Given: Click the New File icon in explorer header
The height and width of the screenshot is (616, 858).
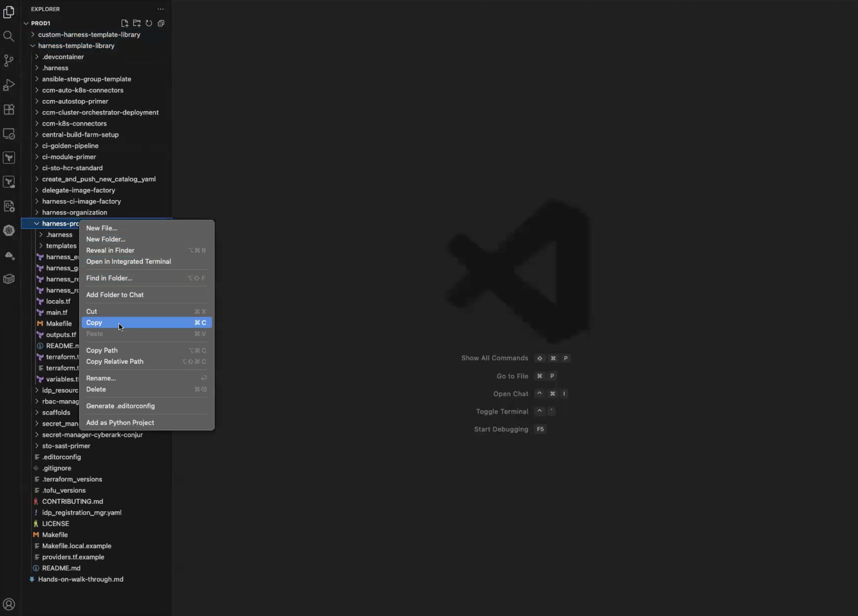Looking at the screenshot, I should coord(125,23).
